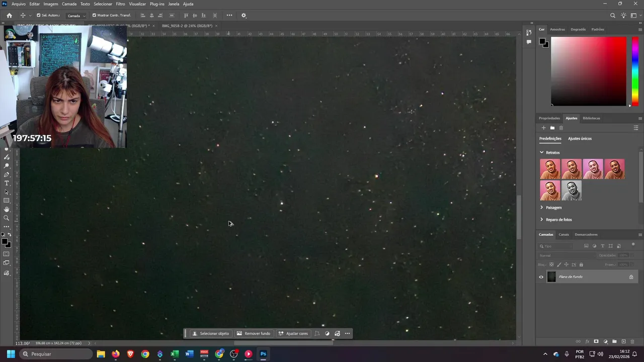This screenshot has width=644, height=362.
Task: Hide the Plano de Fundo layer eye
Action: tap(541, 277)
